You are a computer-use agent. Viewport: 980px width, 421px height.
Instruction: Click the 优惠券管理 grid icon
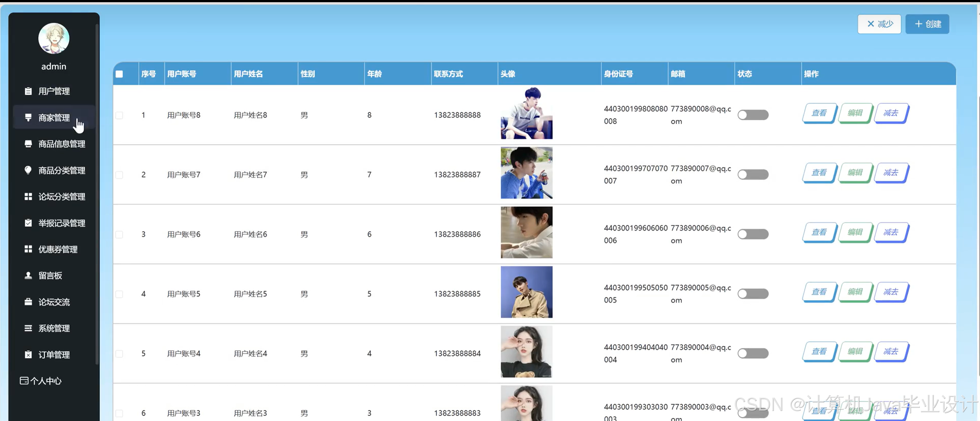point(28,249)
